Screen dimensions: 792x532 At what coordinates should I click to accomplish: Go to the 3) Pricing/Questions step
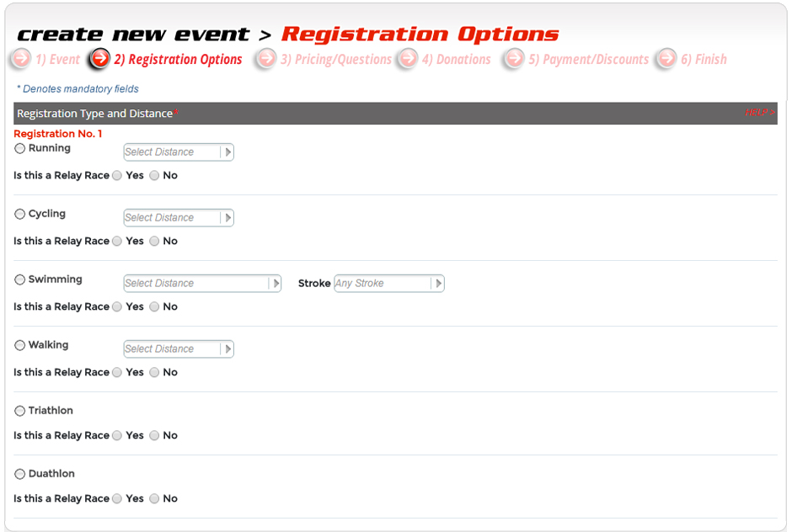pyautogui.click(x=335, y=60)
